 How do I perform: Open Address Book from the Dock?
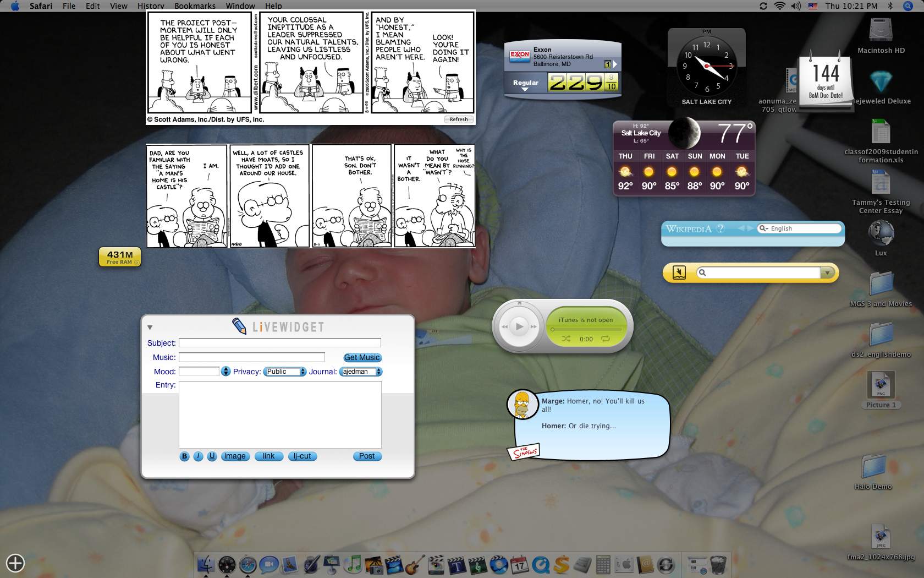pos(645,564)
